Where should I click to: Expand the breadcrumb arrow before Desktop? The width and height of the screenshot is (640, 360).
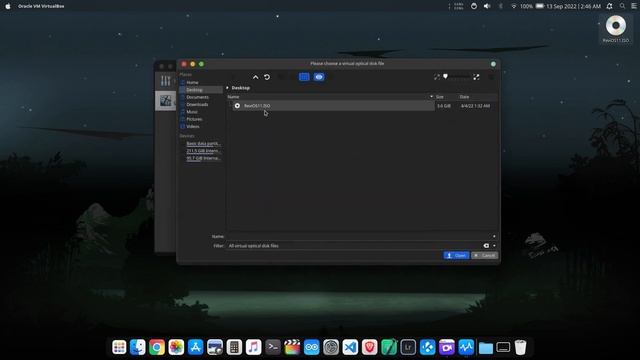pyautogui.click(x=227, y=88)
